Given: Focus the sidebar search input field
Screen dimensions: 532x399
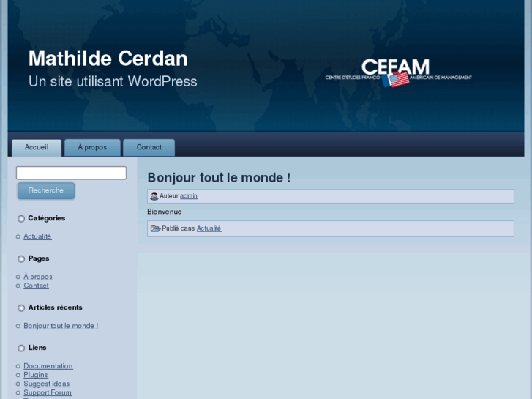Looking at the screenshot, I should [x=71, y=173].
